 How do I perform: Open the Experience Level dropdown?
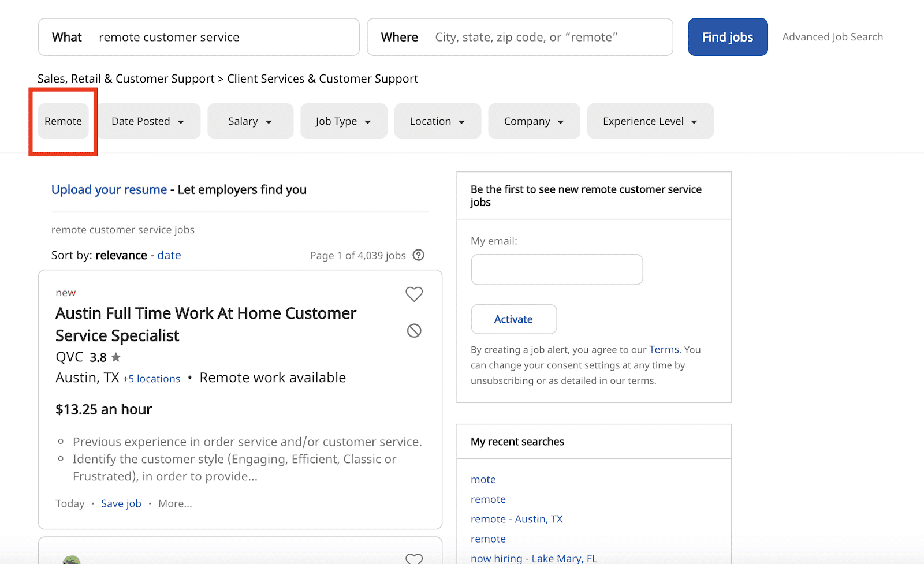650,121
